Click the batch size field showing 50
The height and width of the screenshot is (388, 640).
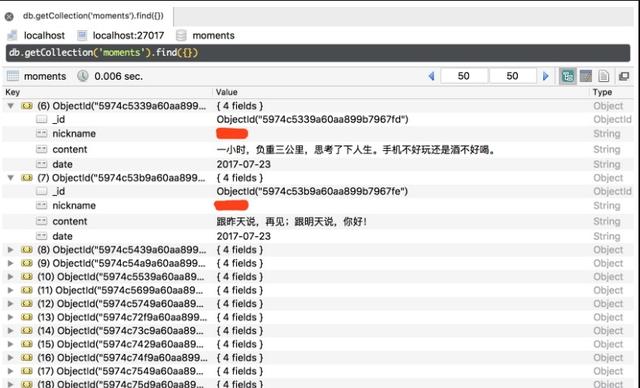pos(512,76)
